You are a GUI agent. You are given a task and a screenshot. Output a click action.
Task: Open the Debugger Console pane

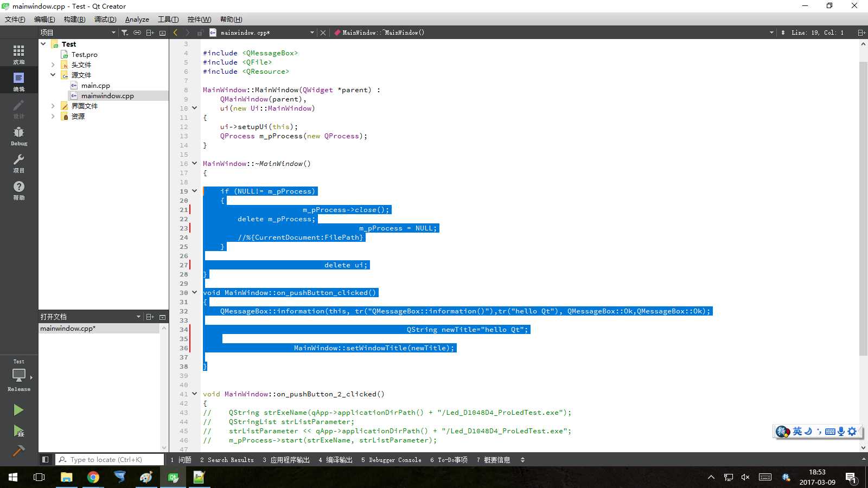tap(391, 460)
